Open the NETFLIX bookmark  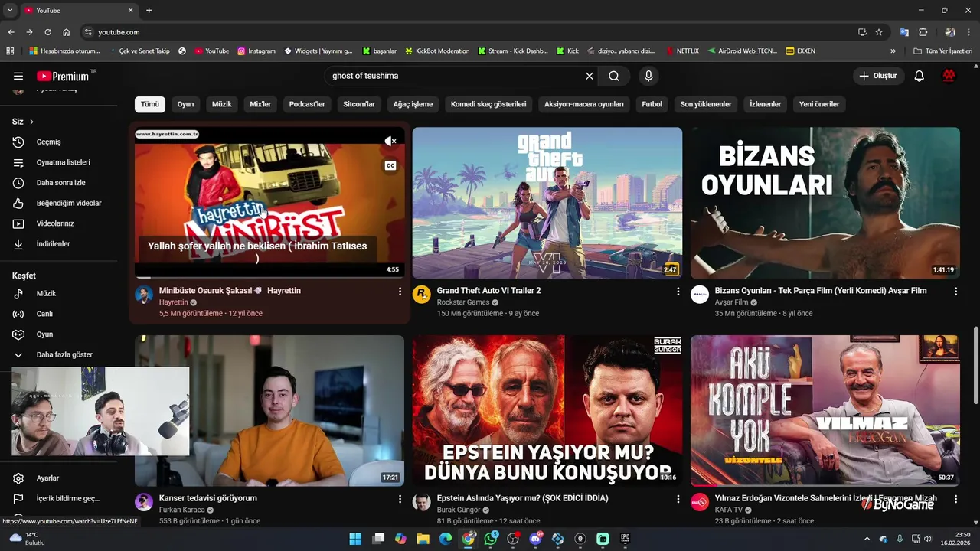(x=682, y=51)
